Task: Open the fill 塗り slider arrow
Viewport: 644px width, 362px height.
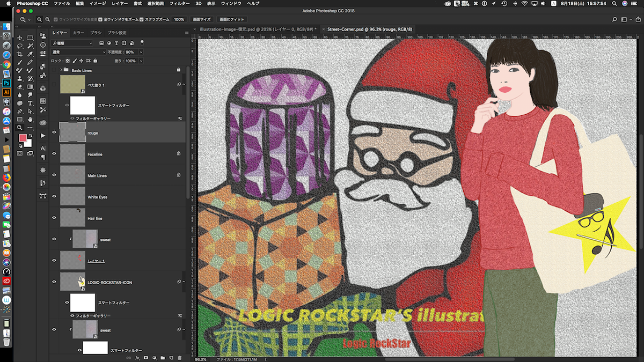Action: [141, 61]
